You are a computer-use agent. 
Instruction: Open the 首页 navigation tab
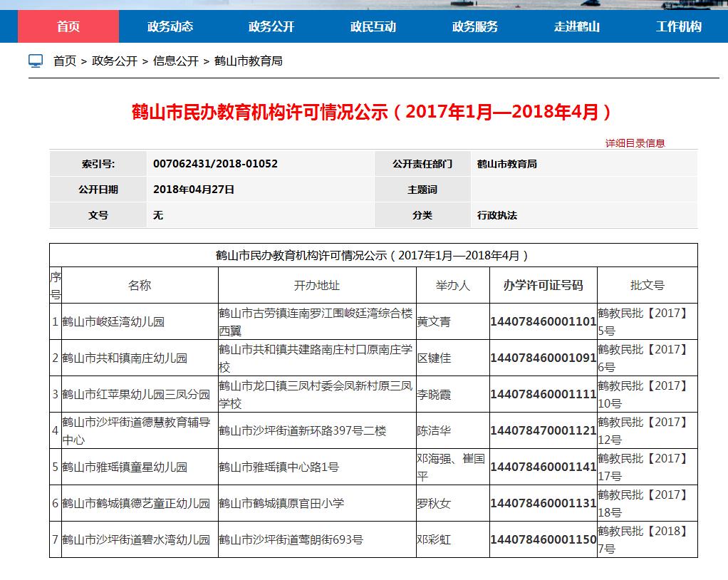pyautogui.click(x=68, y=27)
